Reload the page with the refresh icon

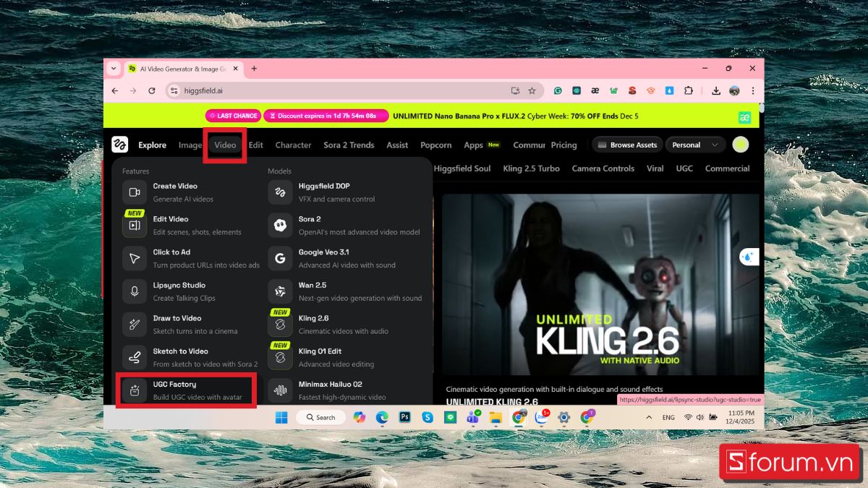pos(152,90)
